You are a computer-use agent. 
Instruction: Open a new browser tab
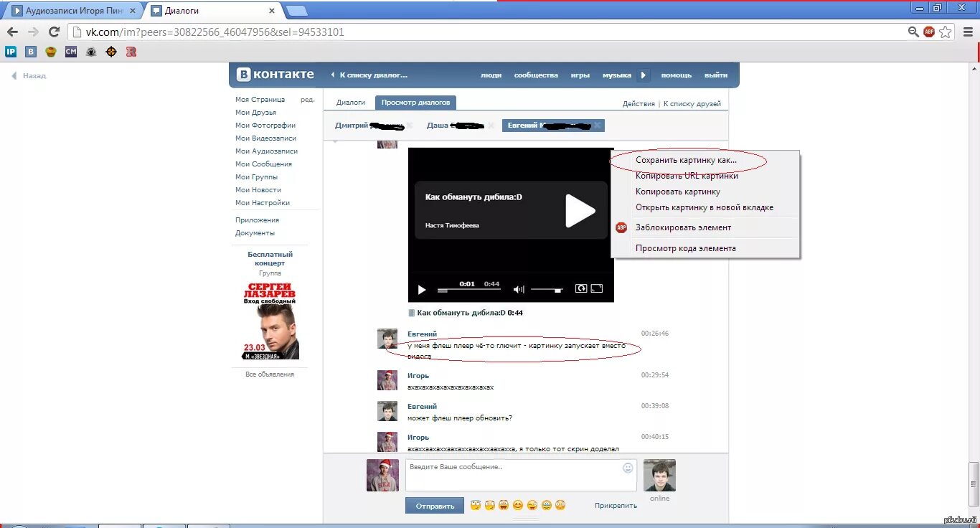point(296,11)
